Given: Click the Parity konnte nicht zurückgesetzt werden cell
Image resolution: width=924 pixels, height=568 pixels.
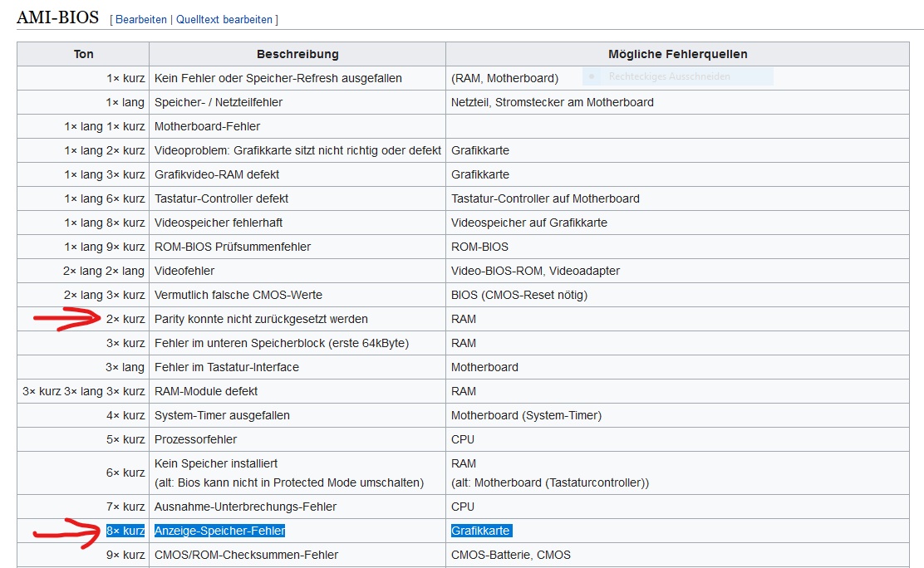Looking at the screenshot, I should coord(261,319).
